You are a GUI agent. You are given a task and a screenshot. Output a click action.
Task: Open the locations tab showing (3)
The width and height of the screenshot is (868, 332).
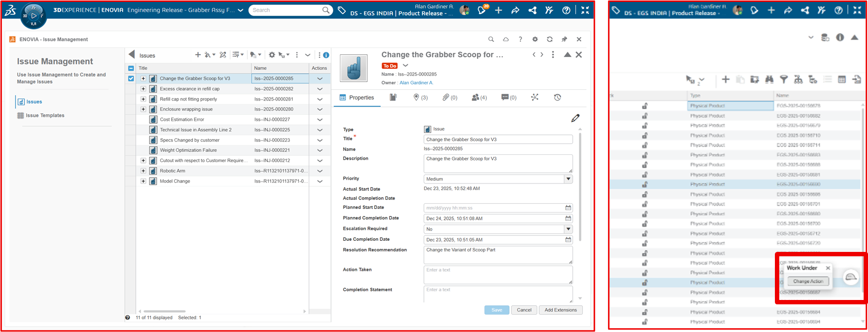(420, 98)
